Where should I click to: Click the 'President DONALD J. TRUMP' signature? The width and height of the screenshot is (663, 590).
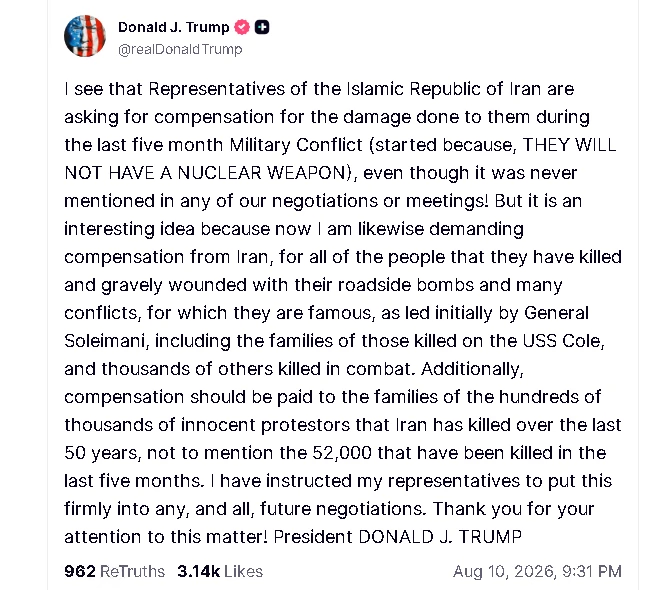click(397, 537)
